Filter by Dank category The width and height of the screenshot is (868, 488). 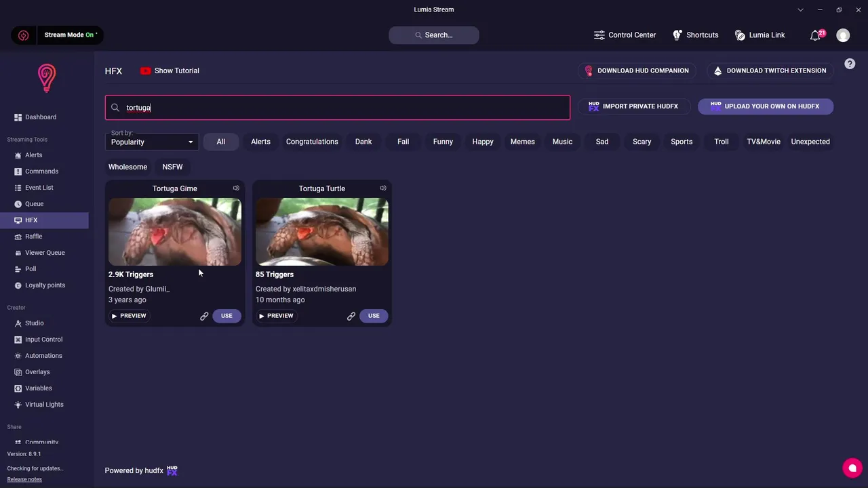click(x=363, y=142)
